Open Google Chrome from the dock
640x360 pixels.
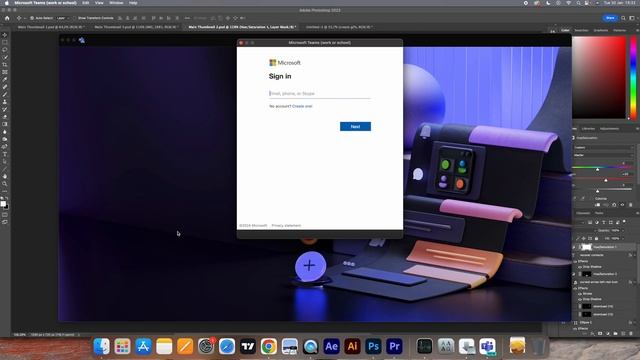point(269,347)
